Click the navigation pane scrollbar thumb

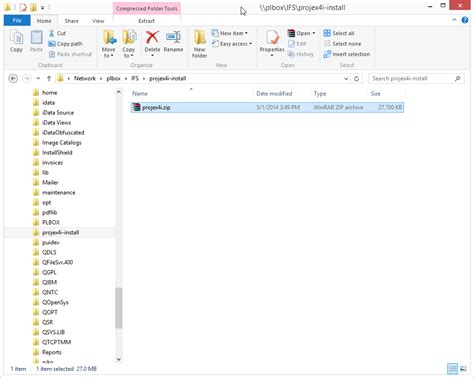point(118,308)
